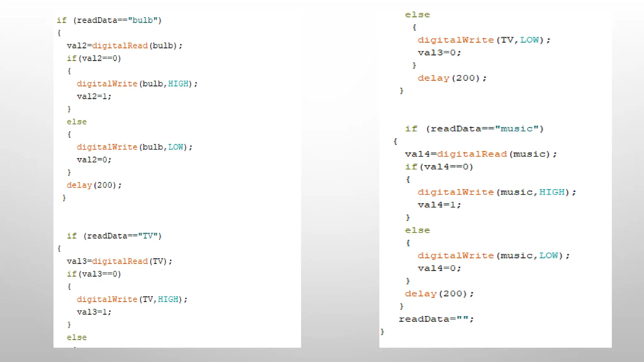Click the if (readData=="music") condition
644x362 pixels.
coord(474,129)
